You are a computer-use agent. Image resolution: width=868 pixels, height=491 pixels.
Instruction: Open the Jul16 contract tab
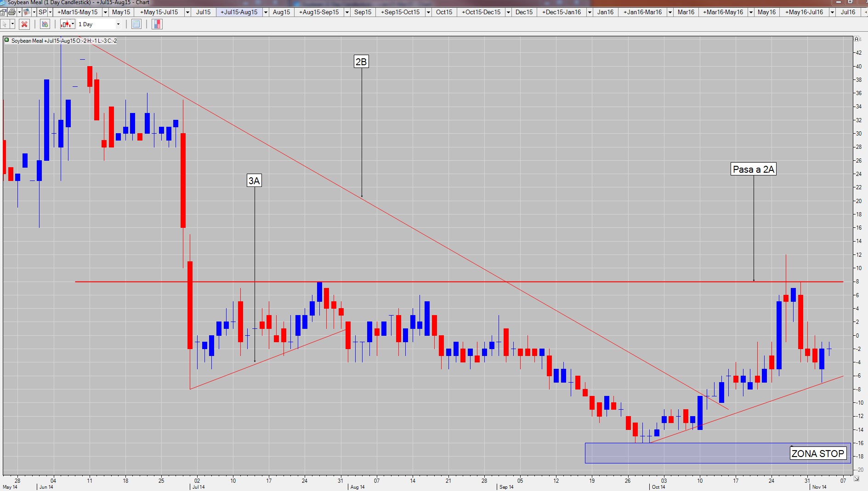point(848,12)
